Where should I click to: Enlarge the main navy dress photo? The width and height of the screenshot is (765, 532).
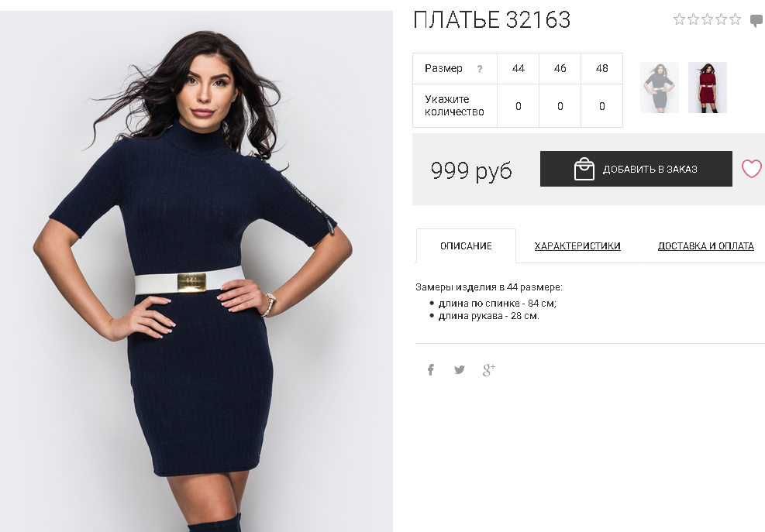[x=196, y=271]
